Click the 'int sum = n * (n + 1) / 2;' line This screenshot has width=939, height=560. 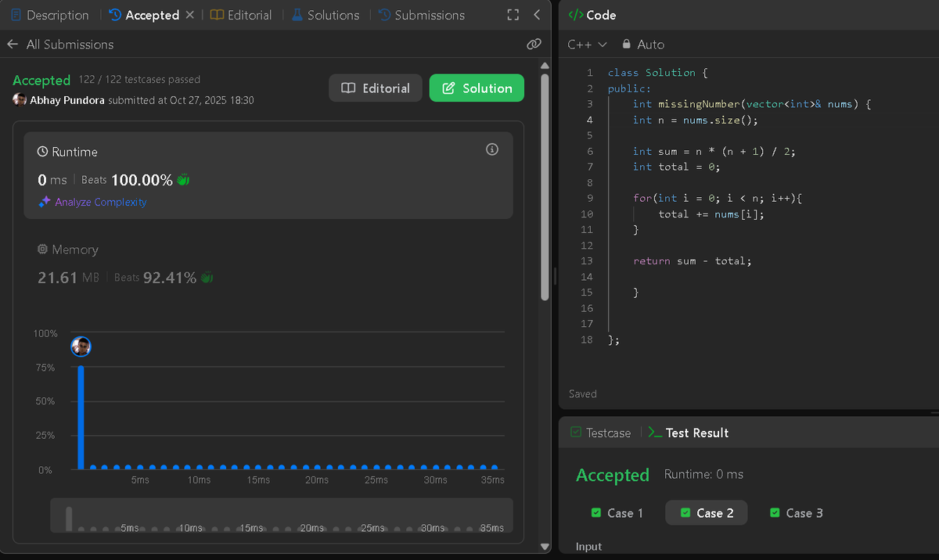point(714,151)
